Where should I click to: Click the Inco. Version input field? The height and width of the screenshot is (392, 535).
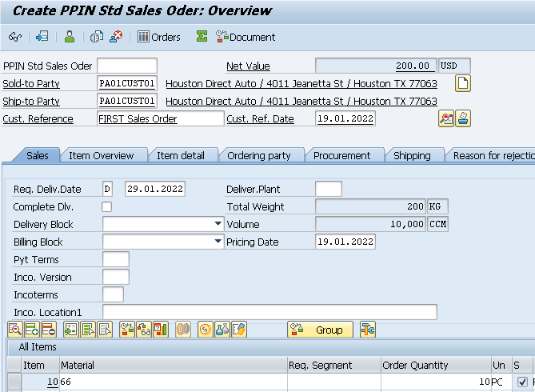click(116, 277)
